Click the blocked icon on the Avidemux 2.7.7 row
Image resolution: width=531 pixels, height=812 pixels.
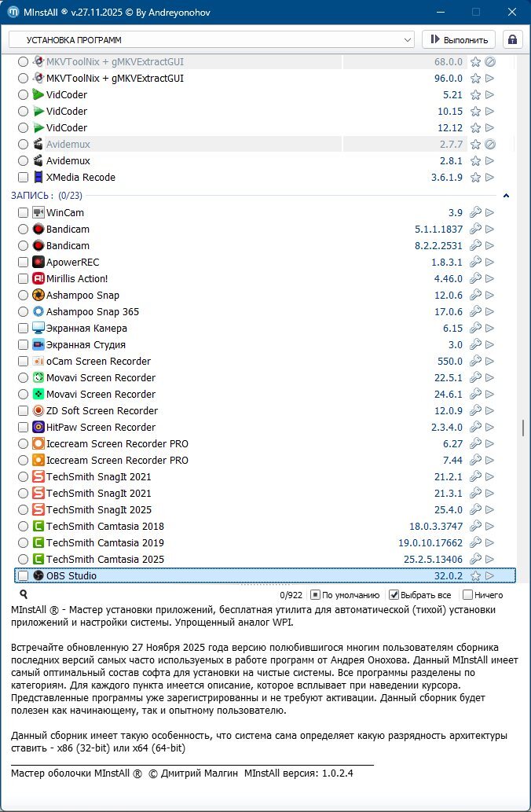click(489, 145)
